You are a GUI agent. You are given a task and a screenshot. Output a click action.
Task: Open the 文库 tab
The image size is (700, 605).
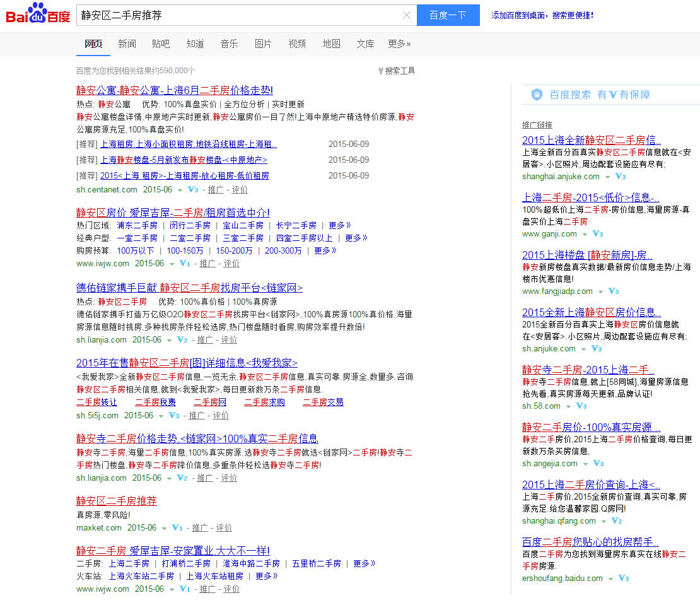pyautogui.click(x=365, y=44)
